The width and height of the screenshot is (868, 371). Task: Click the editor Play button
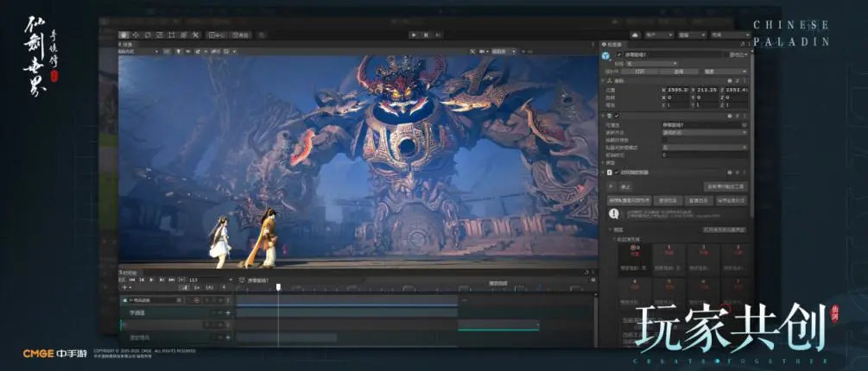point(414,35)
